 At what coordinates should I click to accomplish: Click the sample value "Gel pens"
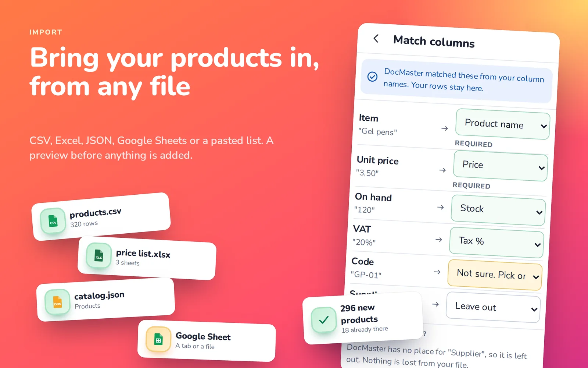pos(377,131)
